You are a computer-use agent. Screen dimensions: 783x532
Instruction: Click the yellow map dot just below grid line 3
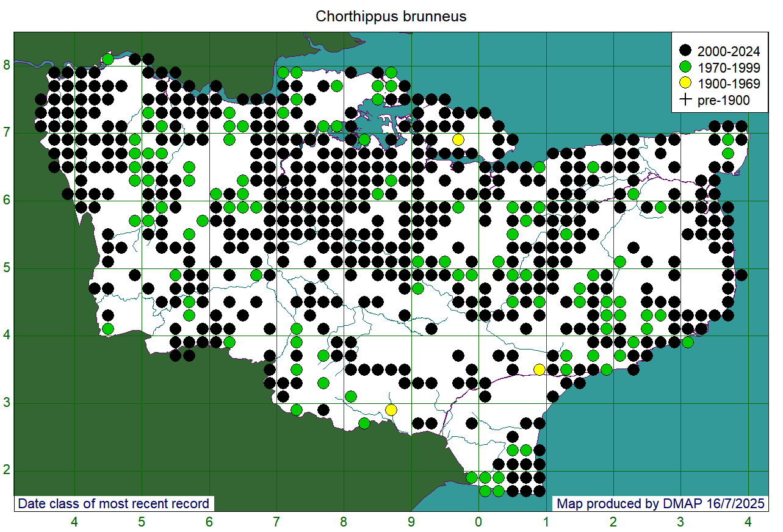391,409
